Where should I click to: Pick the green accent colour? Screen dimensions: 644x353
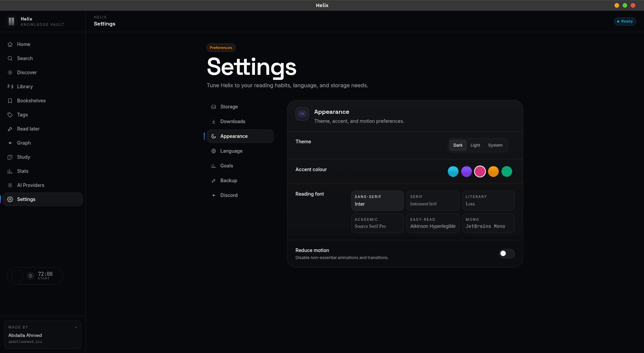(x=507, y=171)
